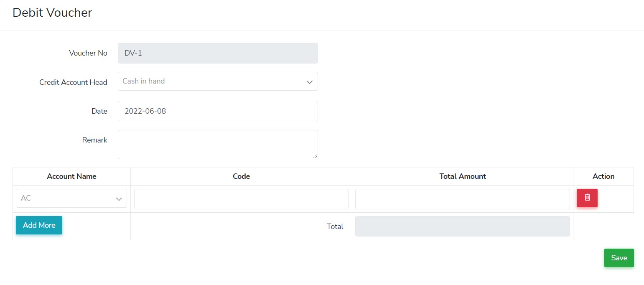Expand the AC account name dropdown

point(71,198)
